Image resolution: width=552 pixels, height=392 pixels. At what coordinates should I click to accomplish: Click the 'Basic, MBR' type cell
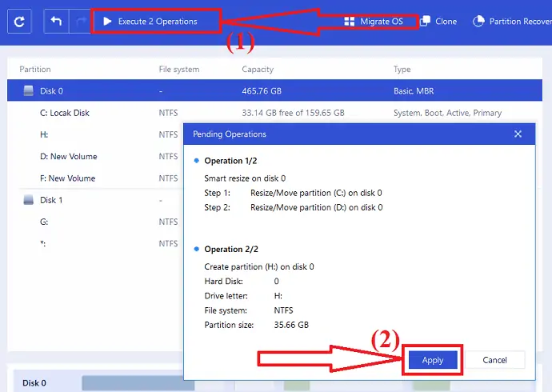click(x=414, y=91)
